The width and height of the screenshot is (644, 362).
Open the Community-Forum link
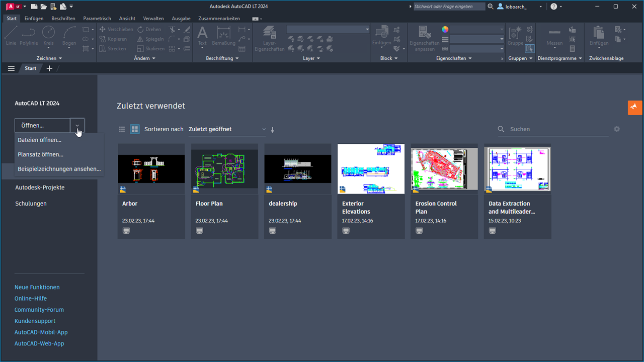(x=39, y=310)
